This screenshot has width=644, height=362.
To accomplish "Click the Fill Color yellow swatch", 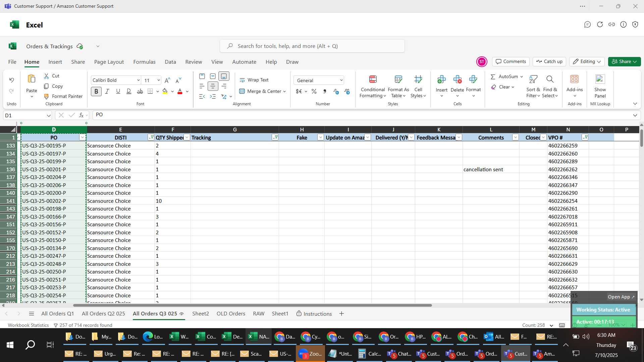I will tap(165, 91).
